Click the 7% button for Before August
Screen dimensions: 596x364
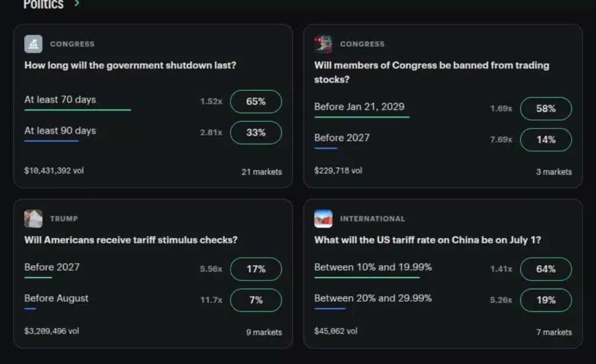pyautogui.click(x=256, y=300)
